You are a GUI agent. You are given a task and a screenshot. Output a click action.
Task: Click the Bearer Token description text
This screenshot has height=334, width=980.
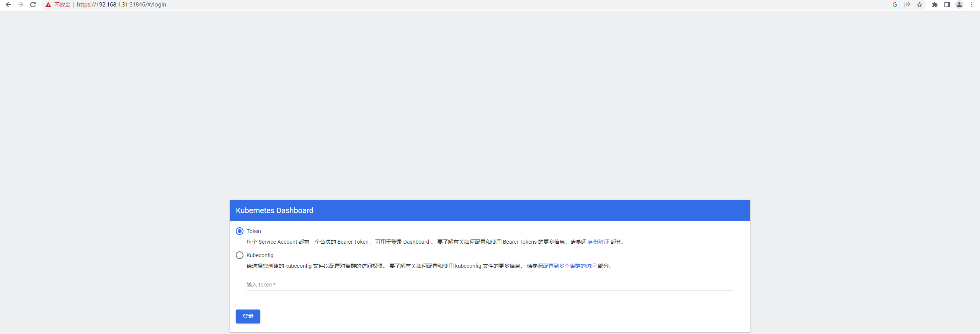tap(436, 242)
